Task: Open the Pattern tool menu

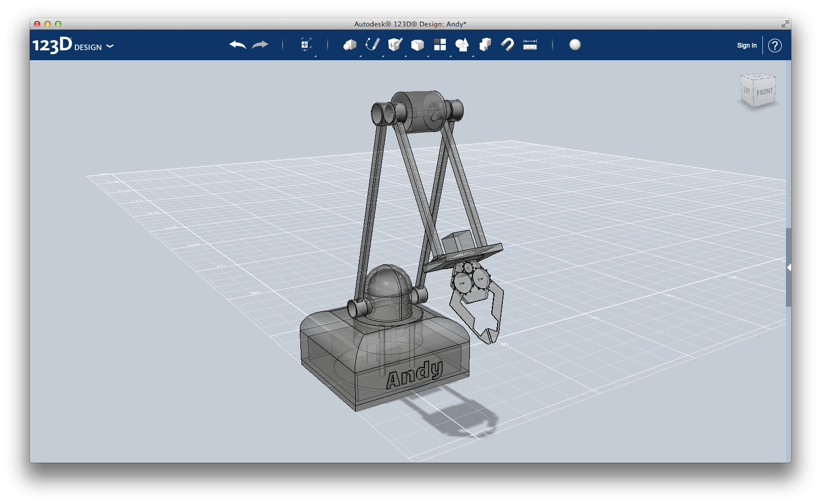Action: pyautogui.click(x=440, y=44)
